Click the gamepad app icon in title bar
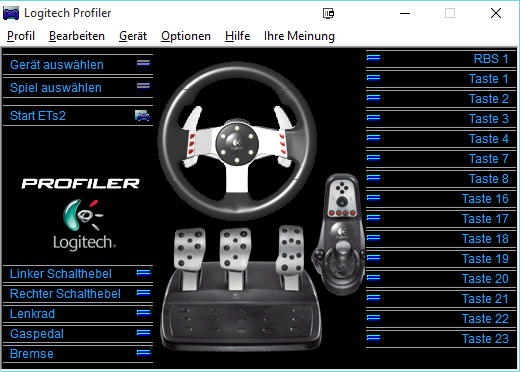This screenshot has height=372, width=520. pyautogui.click(x=11, y=14)
